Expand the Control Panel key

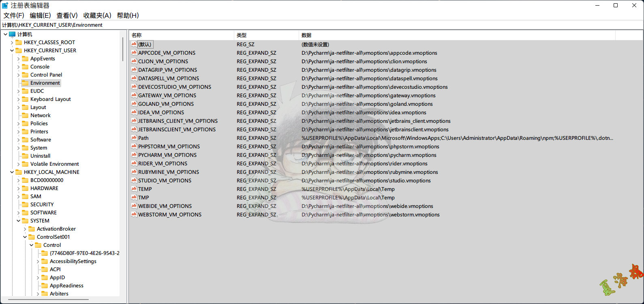pyautogui.click(x=18, y=75)
